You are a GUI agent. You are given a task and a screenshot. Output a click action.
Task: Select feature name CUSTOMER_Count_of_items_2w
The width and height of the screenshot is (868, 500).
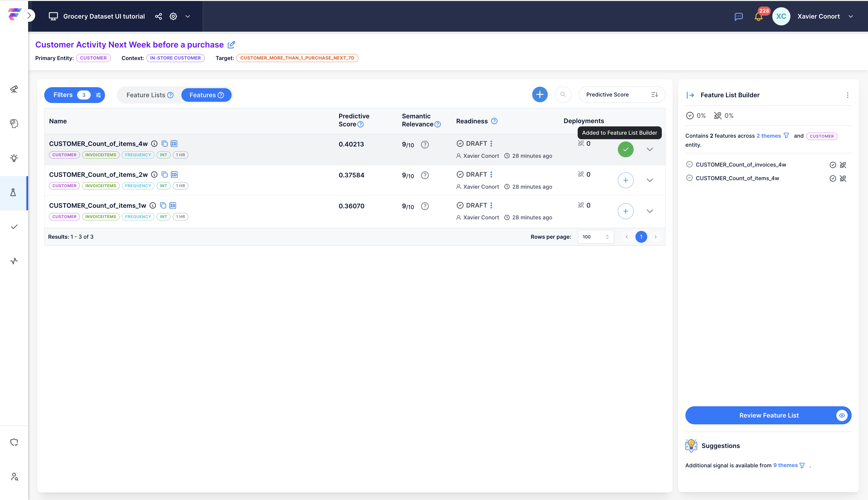pos(98,174)
